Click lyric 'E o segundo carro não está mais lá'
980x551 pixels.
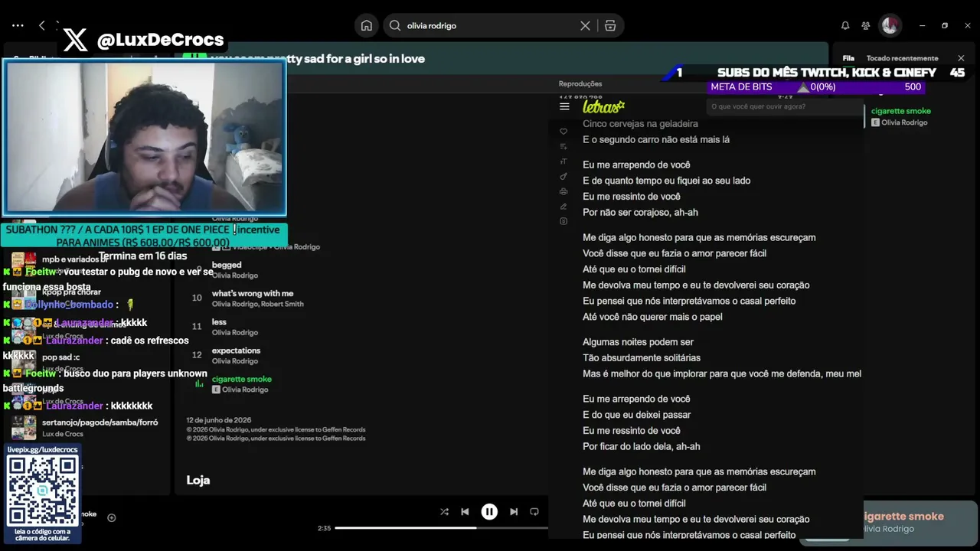coord(656,140)
